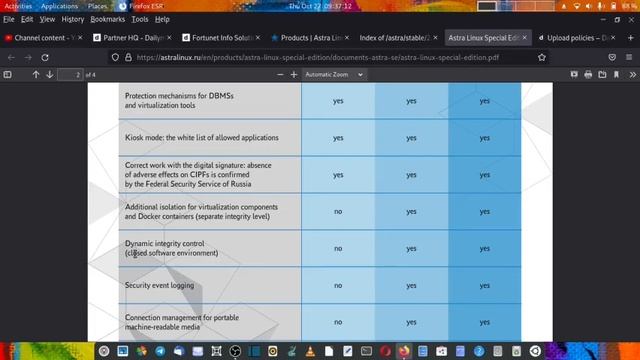640x360 pixels.
Task: Select the first workspace in switcher
Action: 487,6
